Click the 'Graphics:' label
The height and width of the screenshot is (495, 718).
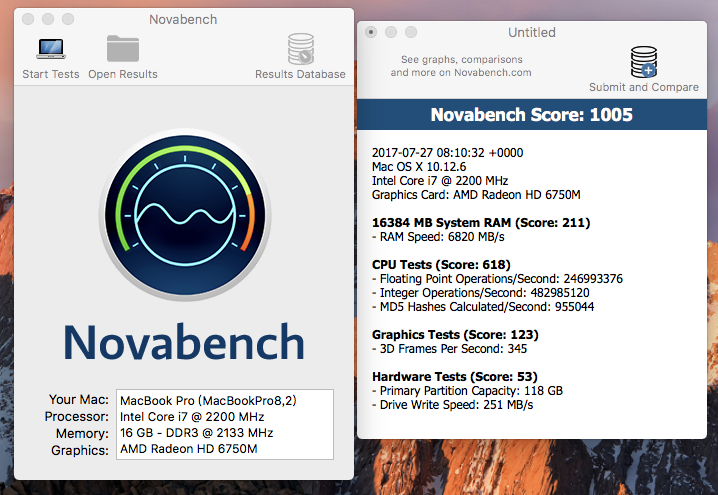coord(80,450)
